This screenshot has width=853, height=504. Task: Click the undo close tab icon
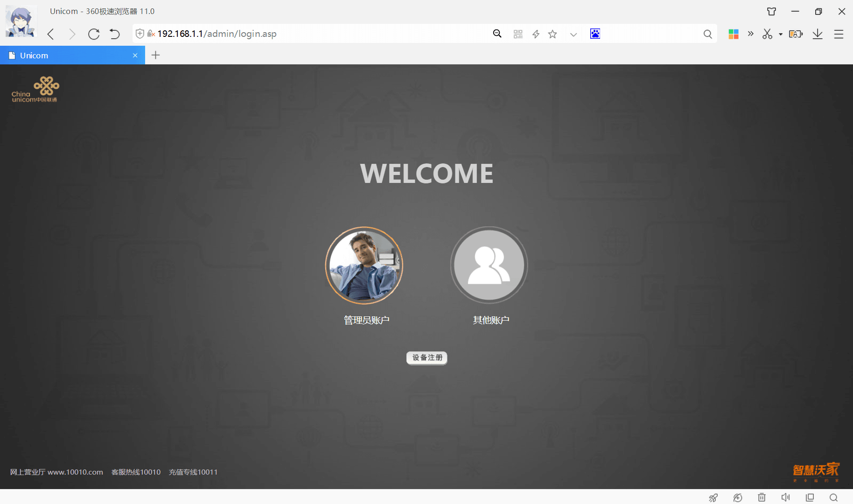point(115,34)
